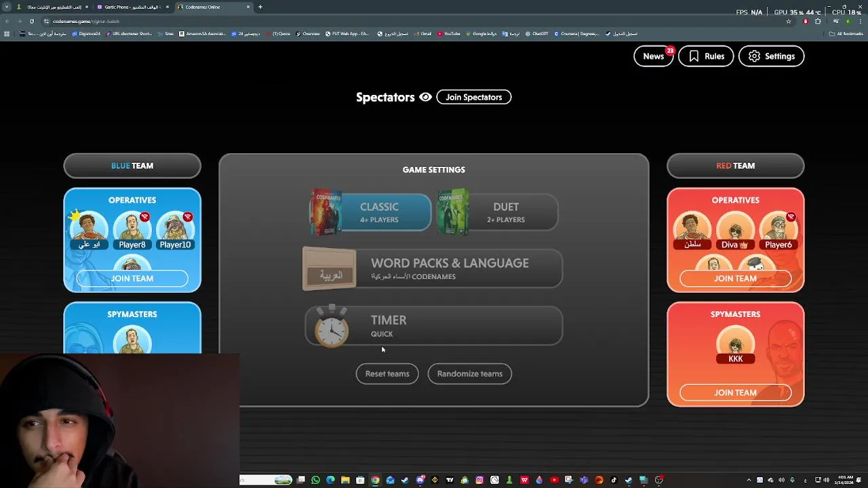The image size is (868, 488).
Task: Open the Settings gear button
Action: 771,56
